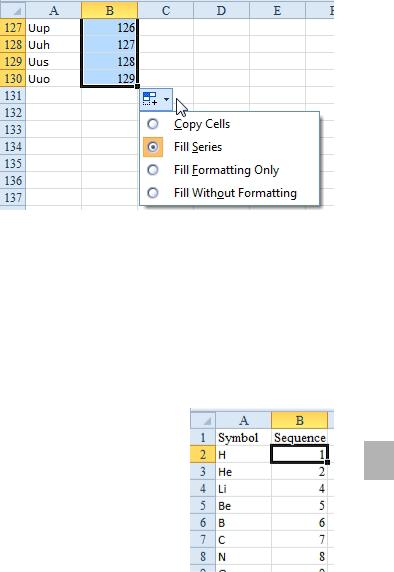The image size is (394, 572).
Task: Select row 131 header
Action: [13, 96]
